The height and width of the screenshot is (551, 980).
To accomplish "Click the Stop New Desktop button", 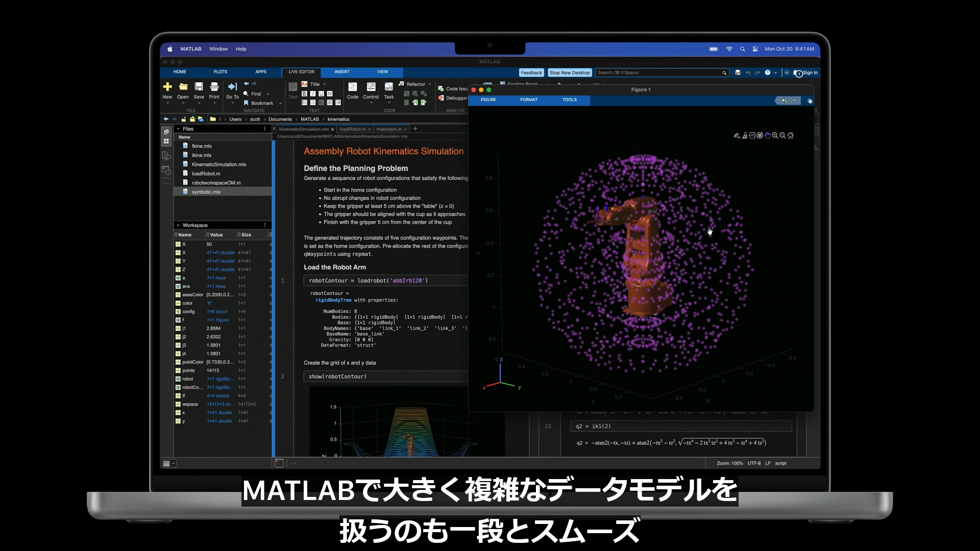I will pos(570,73).
